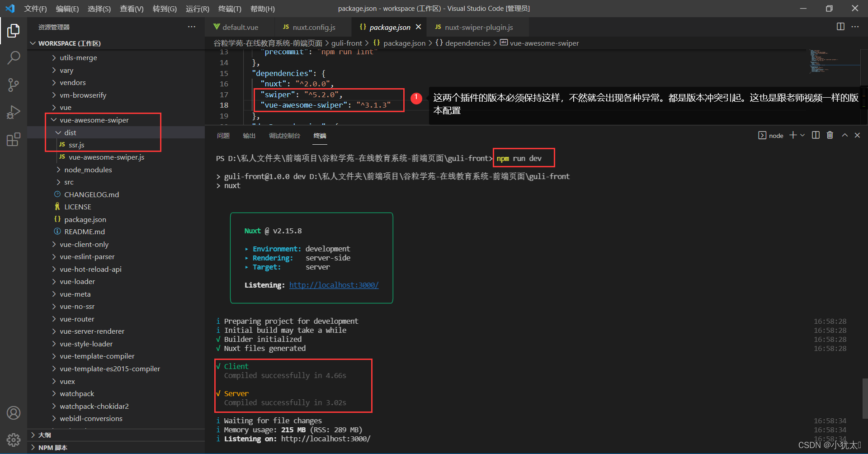Viewport: 868px width, 454px height.
Task: Open the Accounts menu icon
Action: 14,413
